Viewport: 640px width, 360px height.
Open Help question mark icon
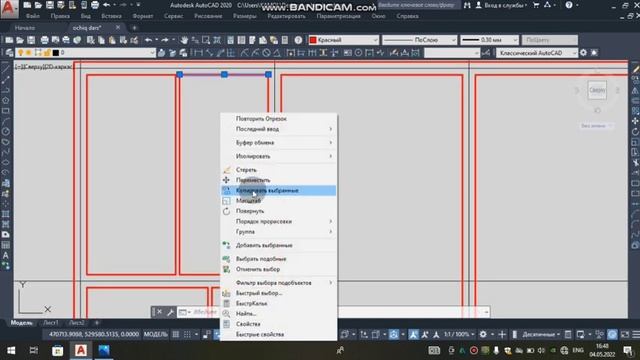click(x=298, y=40)
